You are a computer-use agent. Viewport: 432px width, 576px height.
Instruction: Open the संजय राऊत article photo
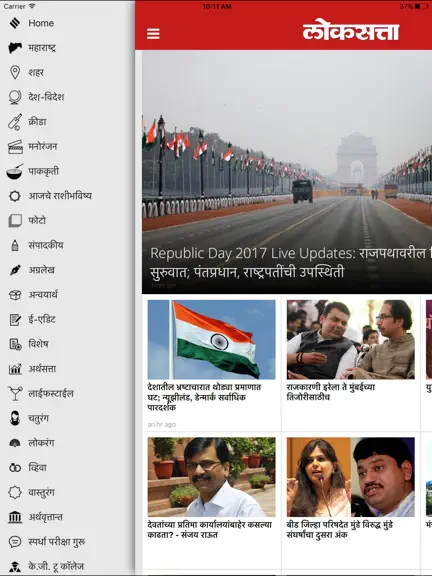[x=212, y=477]
